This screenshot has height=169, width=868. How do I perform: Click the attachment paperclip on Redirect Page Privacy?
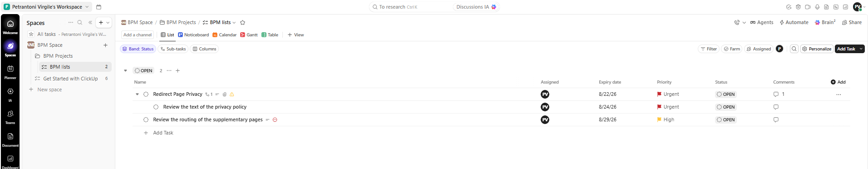pyautogui.click(x=224, y=94)
